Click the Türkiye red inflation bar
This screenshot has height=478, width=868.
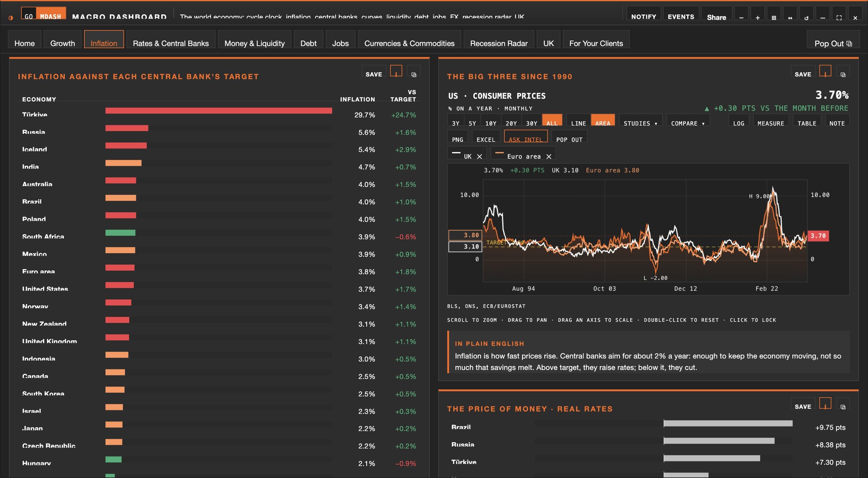[x=218, y=111]
